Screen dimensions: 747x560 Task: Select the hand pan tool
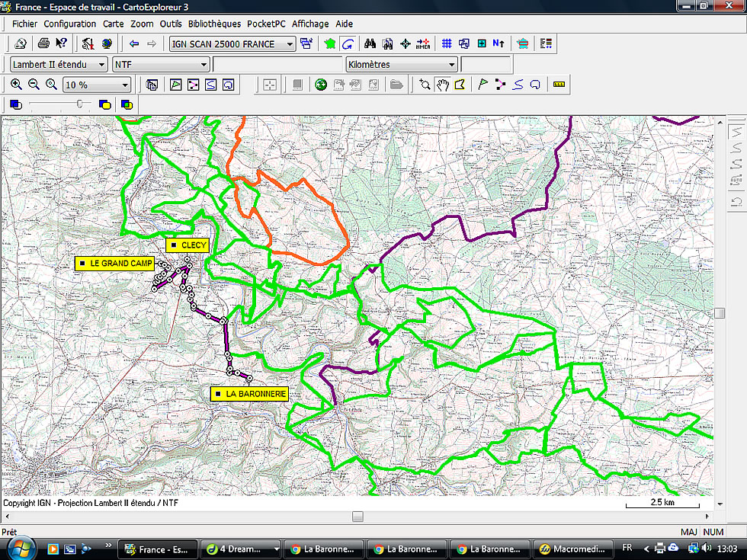pos(442,85)
